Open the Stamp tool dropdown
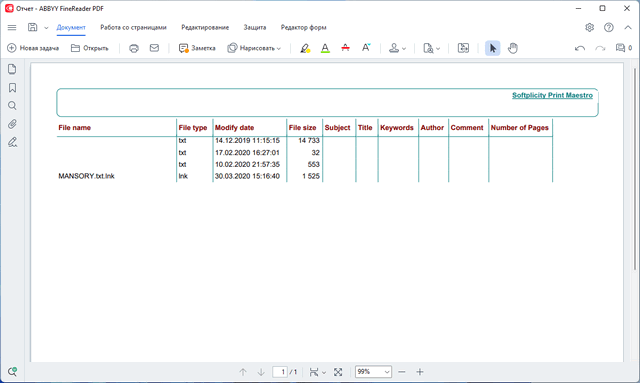 click(x=397, y=48)
